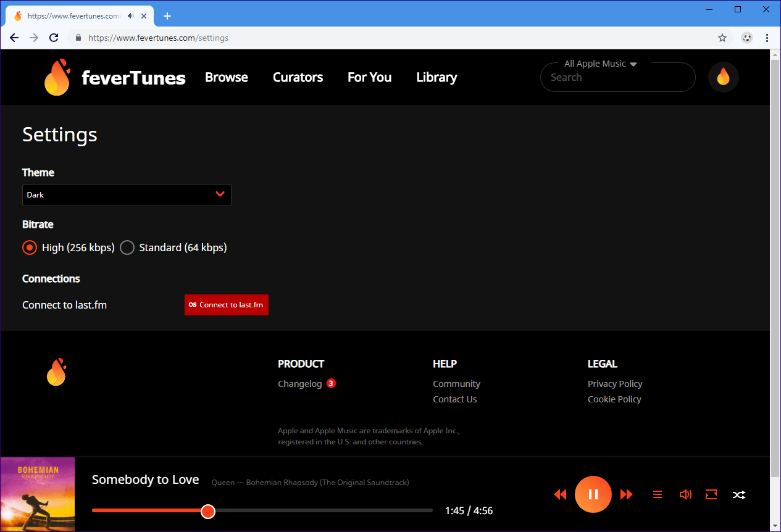
Task: Open the Contact Us link
Action: coord(455,399)
